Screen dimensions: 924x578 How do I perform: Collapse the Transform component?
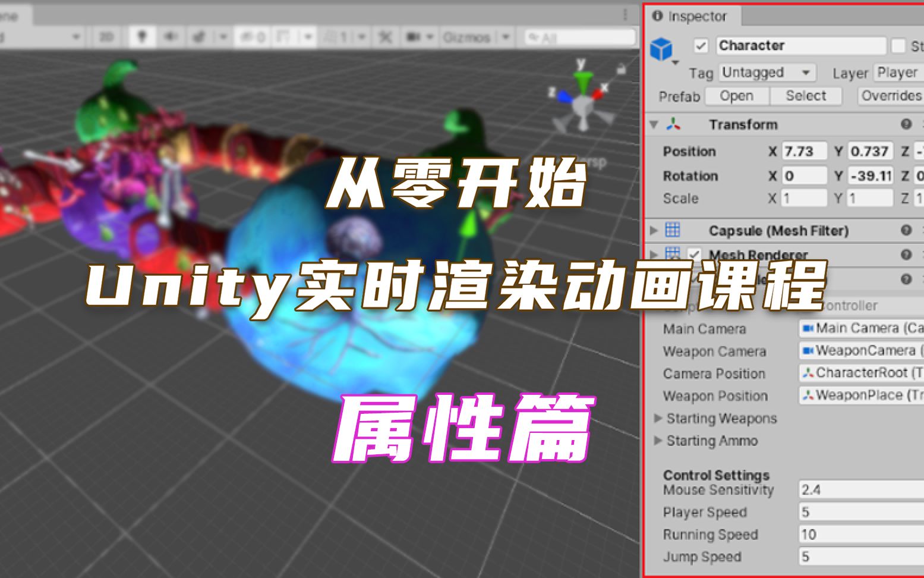(x=654, y=124)
